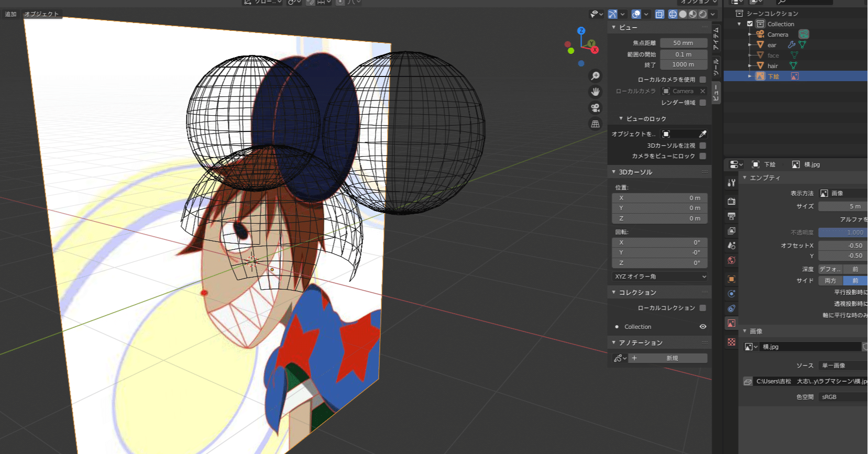
Task: Open the World properties tab
Action: (x=731, y=260)
